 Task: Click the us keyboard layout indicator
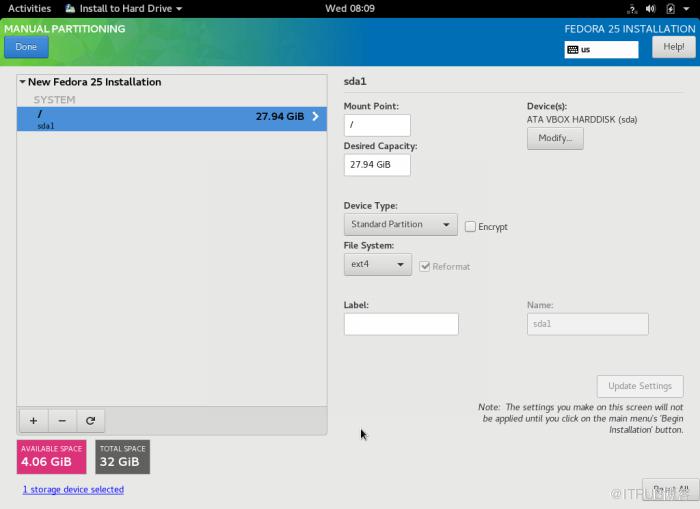click(x=601, y=50)
